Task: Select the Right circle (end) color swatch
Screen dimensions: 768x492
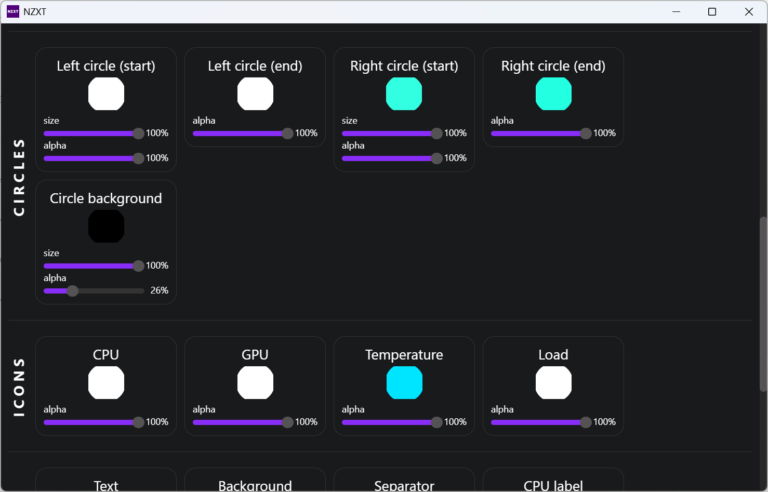Action: click(553, 94)
